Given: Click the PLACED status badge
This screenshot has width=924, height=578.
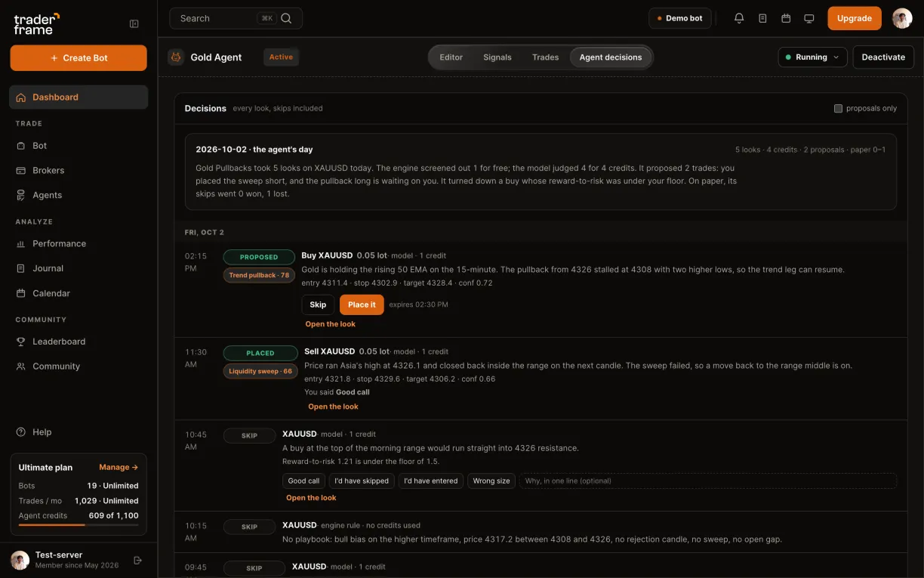Looking at the screenshot, I should point(260,353).
